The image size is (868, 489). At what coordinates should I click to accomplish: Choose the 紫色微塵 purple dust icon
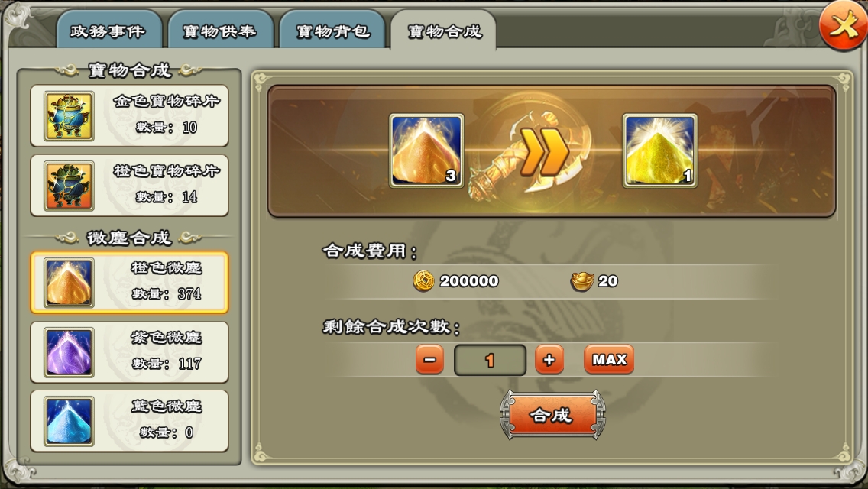coord(69,352)
